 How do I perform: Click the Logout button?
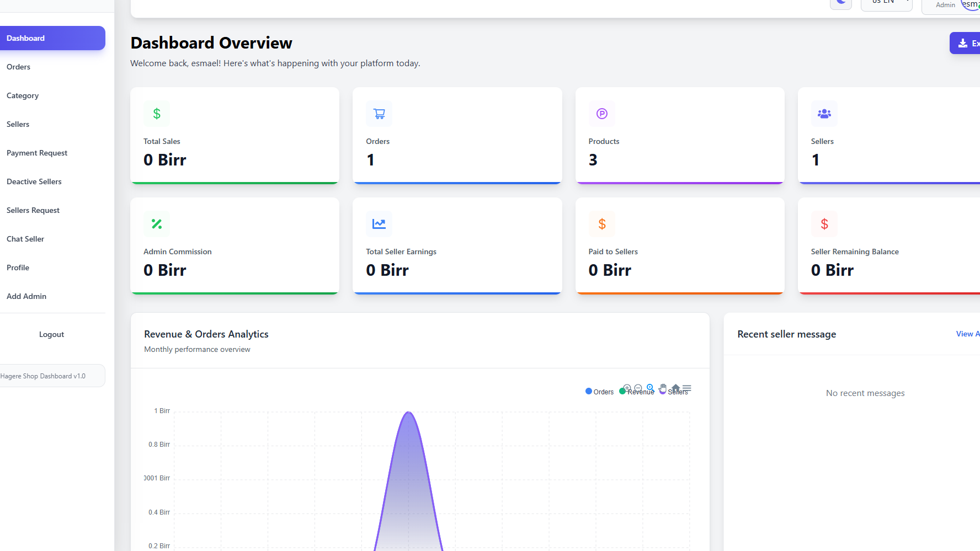tap(52, 334)
